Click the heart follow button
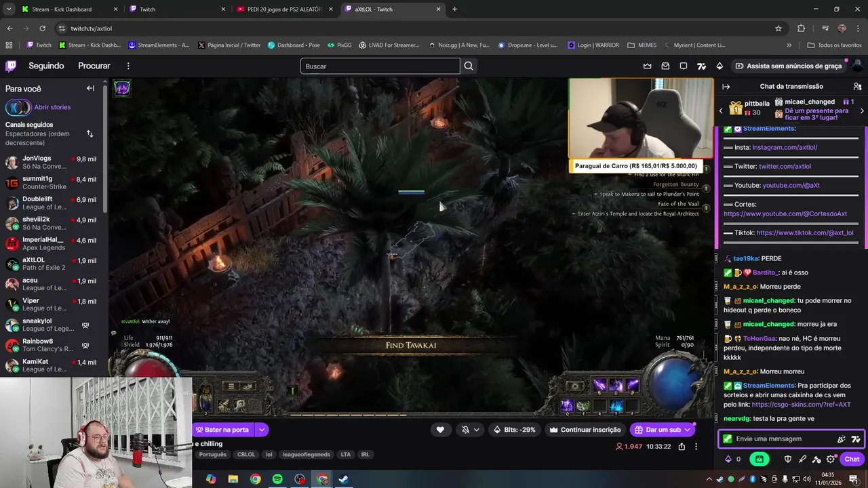Viewport: 868px width, 488px height. (440, 430)
